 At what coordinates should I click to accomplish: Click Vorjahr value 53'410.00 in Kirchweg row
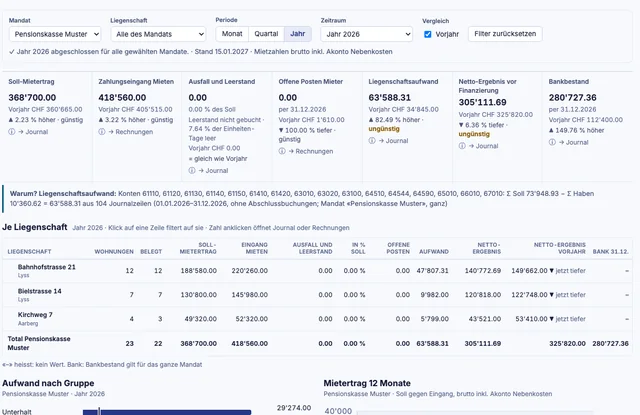coord(531,319)
